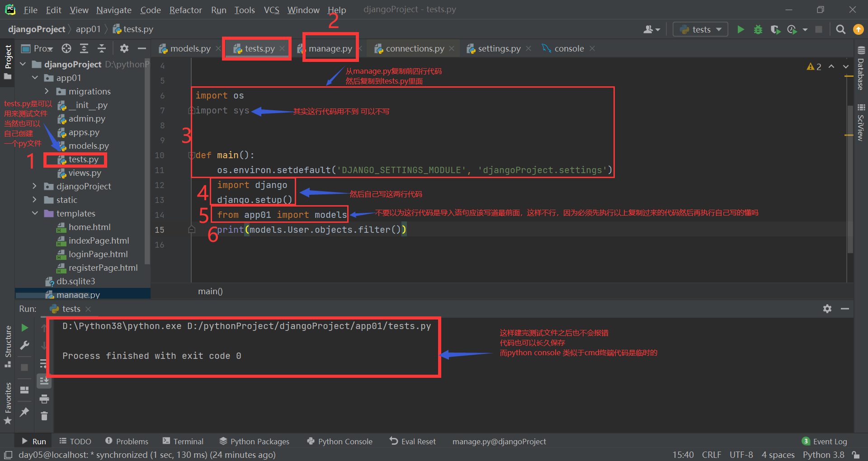Image resolution: width=868 pixels, height=461 pixels.
Task: Close the console editor tab
Action: (x=592, y=48)
